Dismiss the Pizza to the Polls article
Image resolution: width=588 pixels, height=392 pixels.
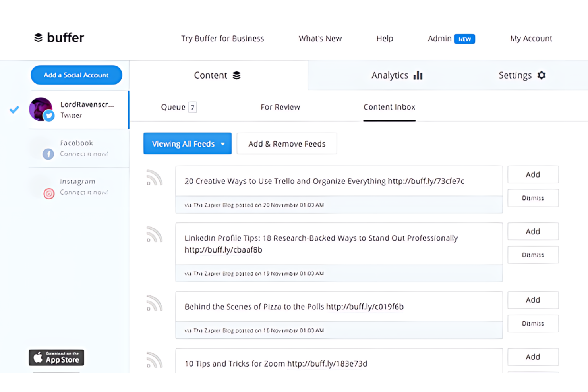(533, 323)
